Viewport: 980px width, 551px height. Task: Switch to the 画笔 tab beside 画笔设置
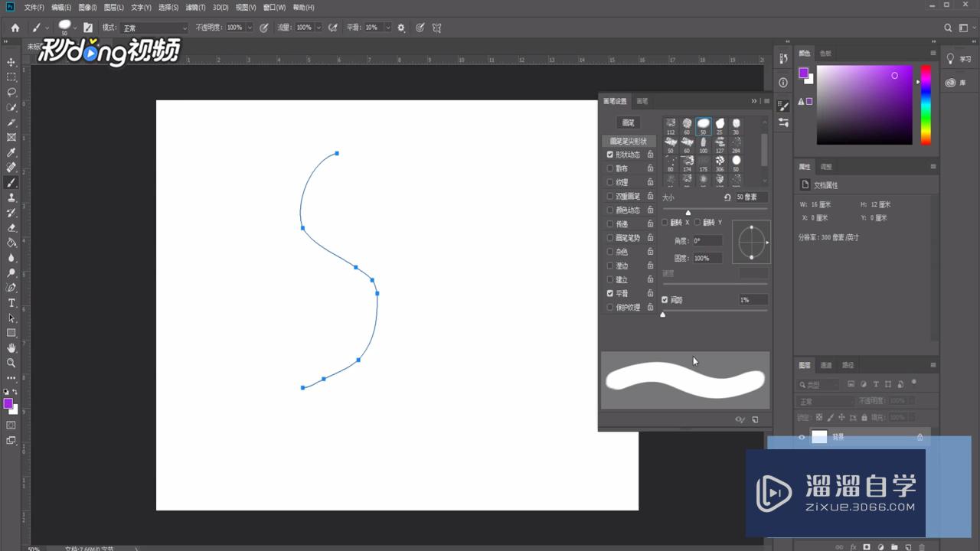(x=642, y=101)
